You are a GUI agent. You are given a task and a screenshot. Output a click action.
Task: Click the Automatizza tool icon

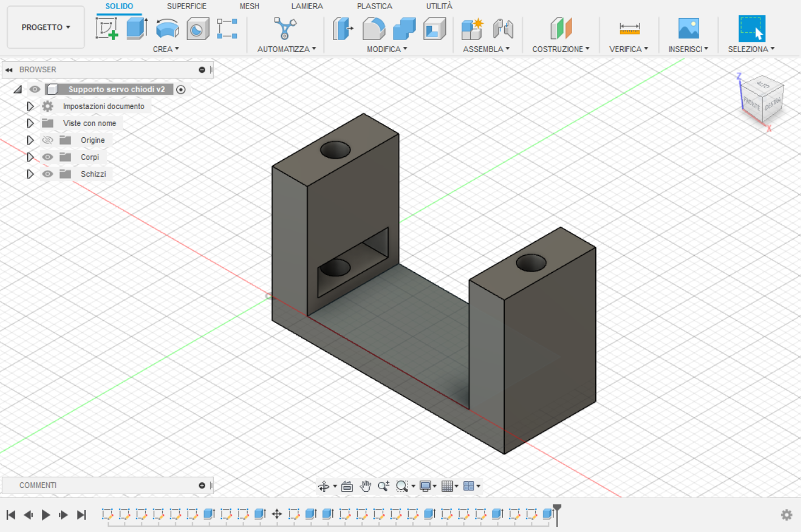click(x=285, y=28)
